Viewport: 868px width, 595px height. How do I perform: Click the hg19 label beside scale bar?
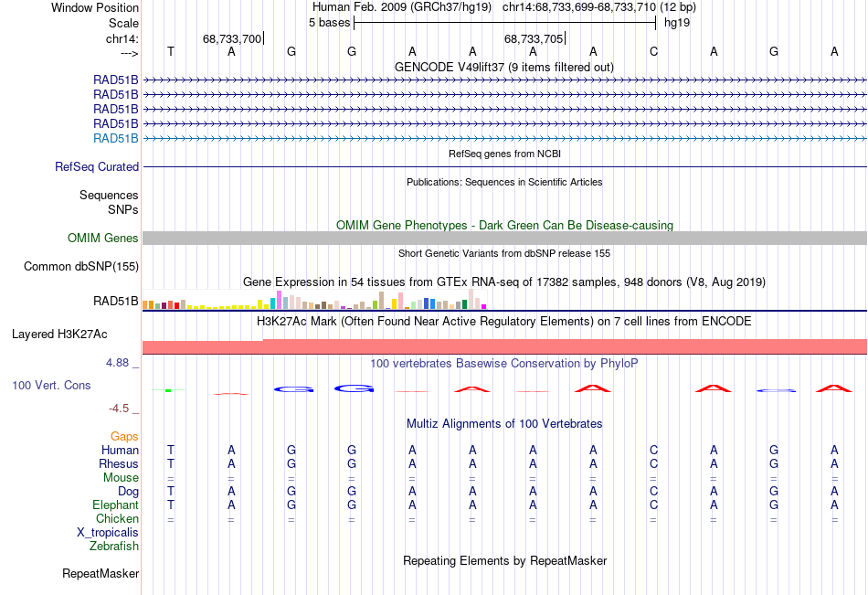tap(677, 23)
